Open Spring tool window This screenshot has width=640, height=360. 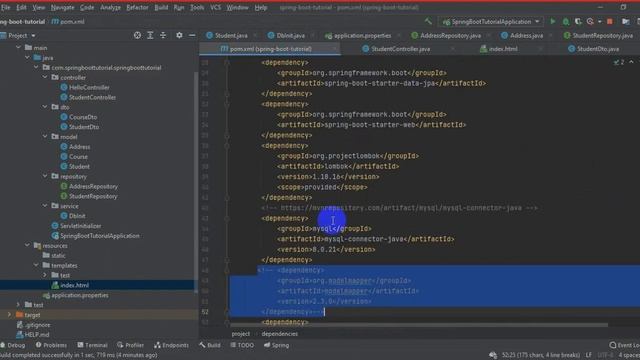coord(277,345)
